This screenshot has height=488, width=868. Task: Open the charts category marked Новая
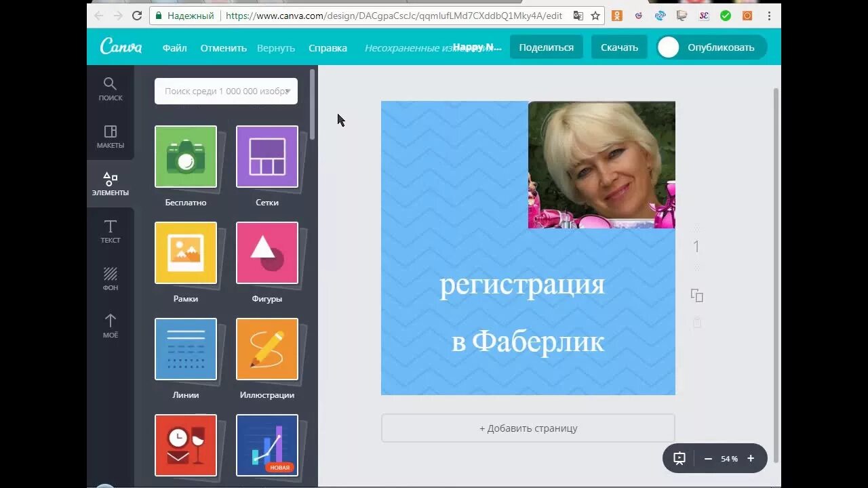tap(267, 445)
